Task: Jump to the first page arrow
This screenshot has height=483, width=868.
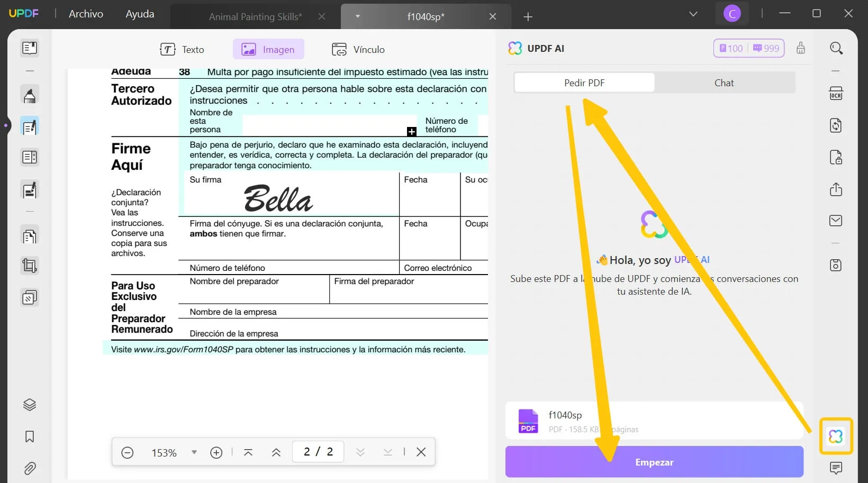Action: (248, 452)
